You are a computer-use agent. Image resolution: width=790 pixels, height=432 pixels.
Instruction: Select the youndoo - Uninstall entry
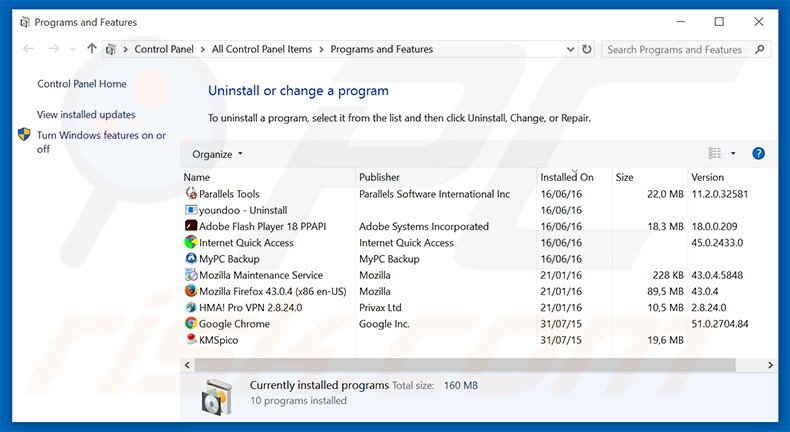(x=242, y=210)
